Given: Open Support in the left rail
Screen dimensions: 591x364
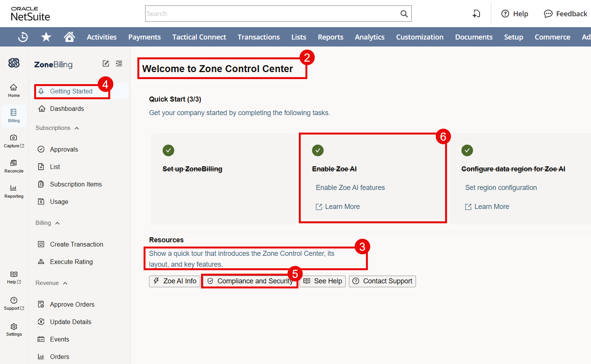Looking at the screenshot, I should pyautogui.click(x=14, y=304).
